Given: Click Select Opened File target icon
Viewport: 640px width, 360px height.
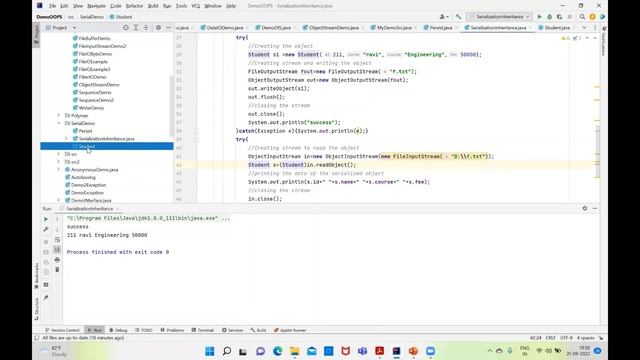Looking at the screenshot, I should point(126,27).
